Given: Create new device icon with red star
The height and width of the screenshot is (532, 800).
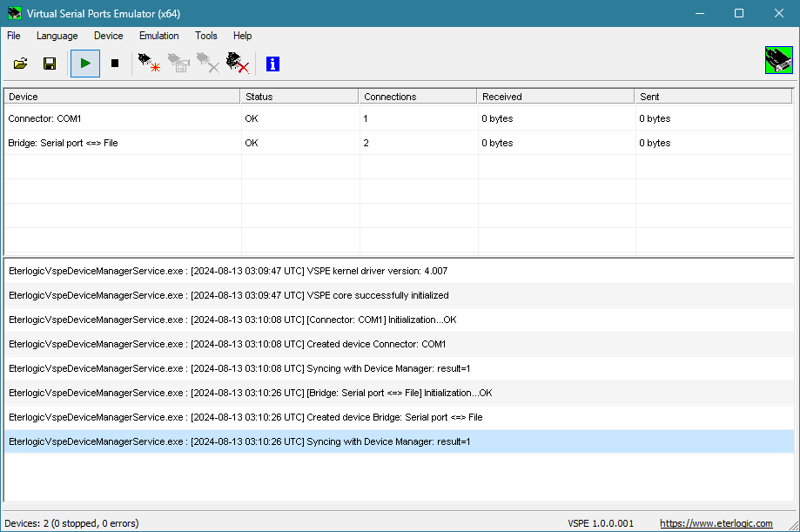Looking at the screenshot, I should [149, 64].
